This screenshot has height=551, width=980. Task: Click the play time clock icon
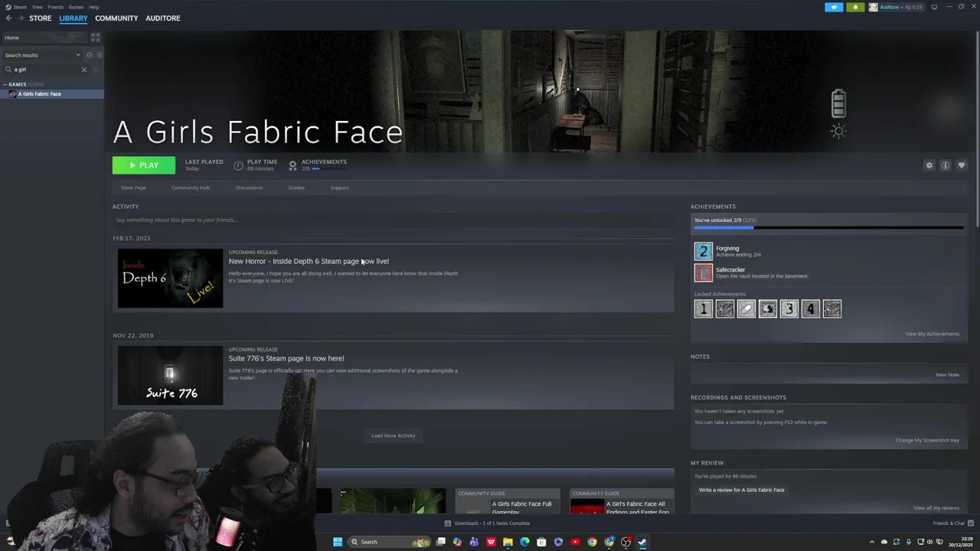[x=238, y=165]
